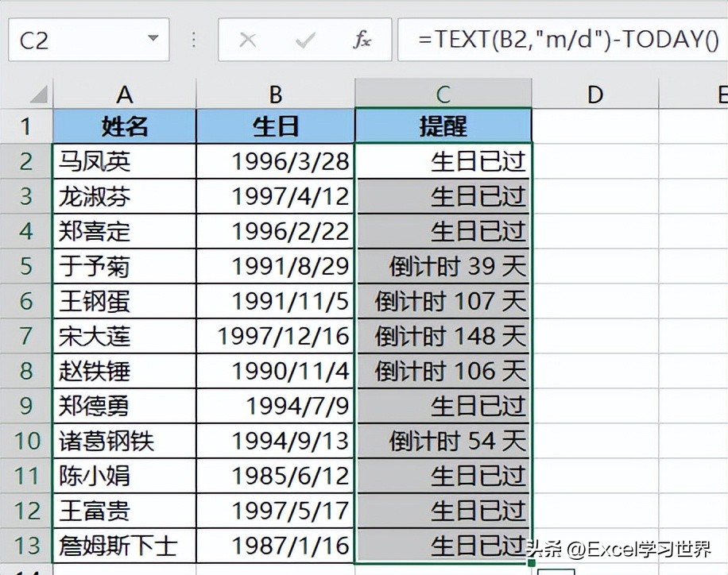Screen dimensions: 728x575
Task: Open the Name Box dropdown arrow
Action: [153, 39]
